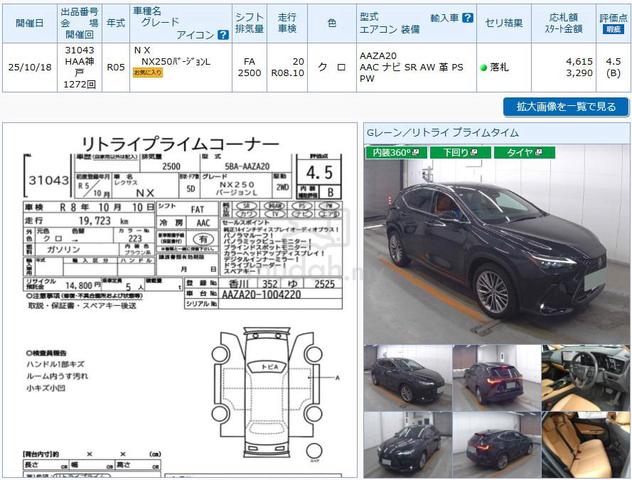632x480 pixels.
Task: Click the start price 3,290
Action: coord(579,73)
